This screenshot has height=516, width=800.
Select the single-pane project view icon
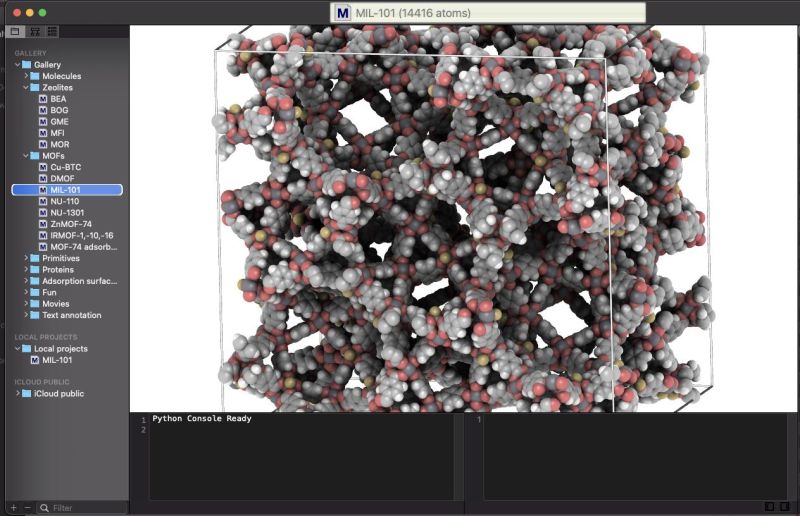coord(15,32)
